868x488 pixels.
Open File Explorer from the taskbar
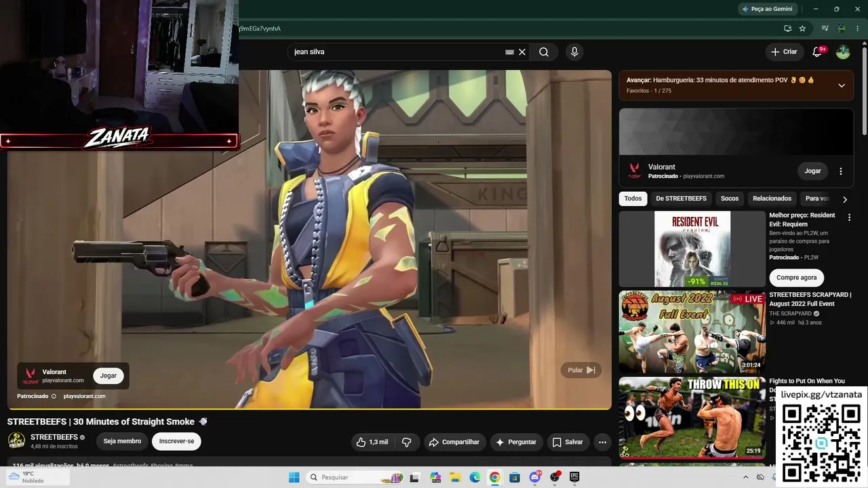pyautogui.click(x=456, y=478)
